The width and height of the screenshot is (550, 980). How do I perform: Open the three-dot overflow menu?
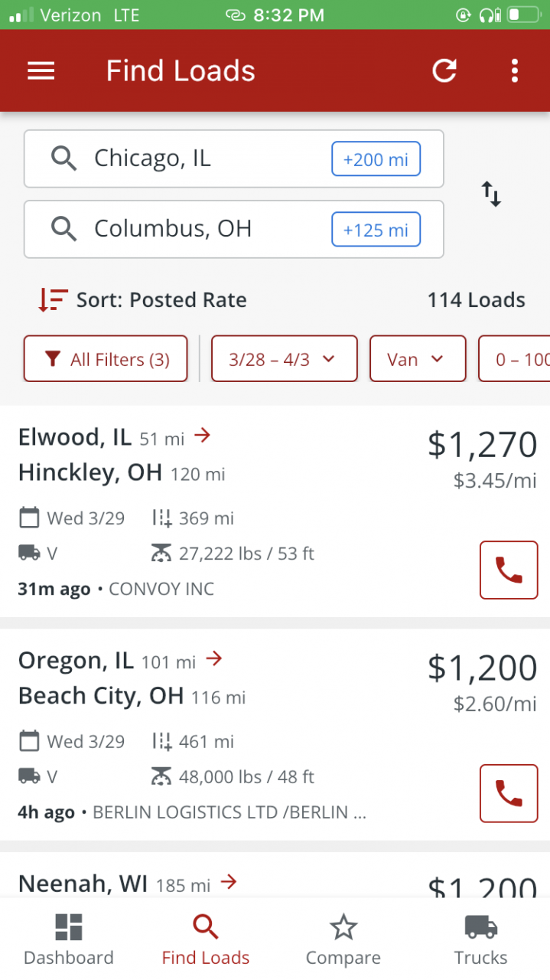[515, 71]
